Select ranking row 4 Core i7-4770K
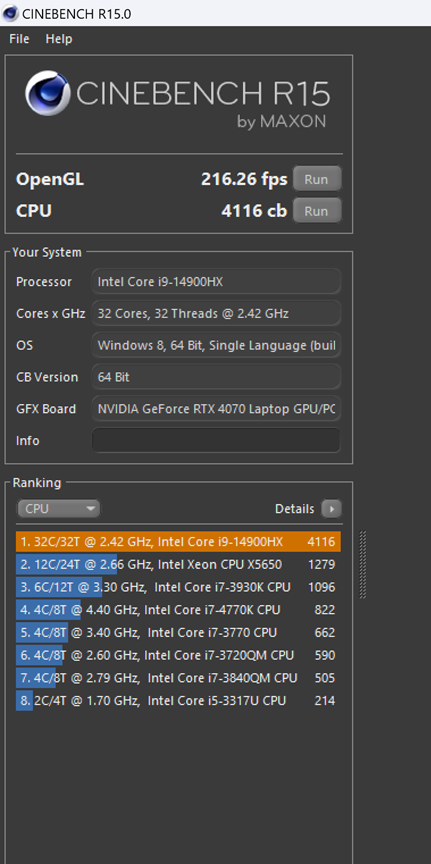The image size is (431, 864). (179, 610)
